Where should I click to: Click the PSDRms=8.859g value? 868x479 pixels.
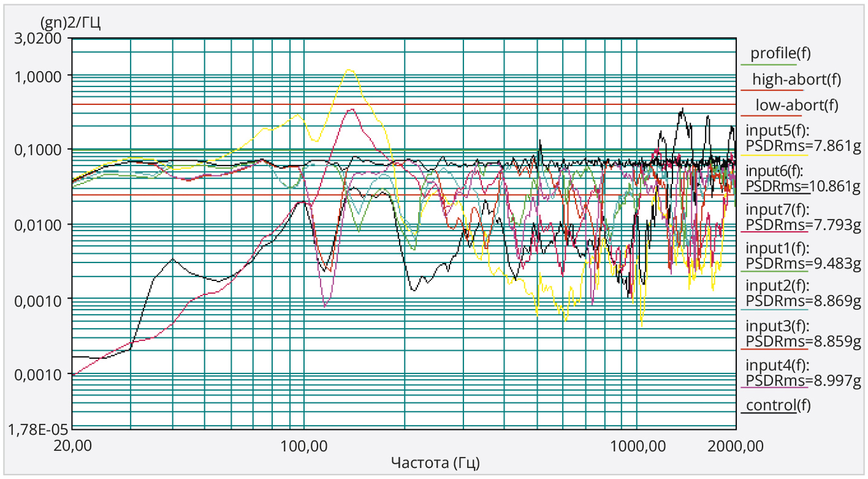pyautogui.click(x=803, y=340)
